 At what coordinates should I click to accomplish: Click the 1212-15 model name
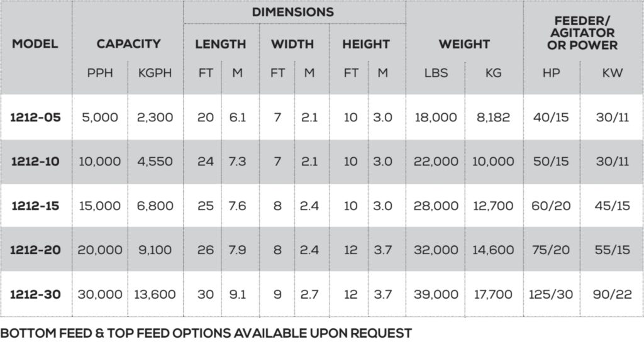35,206
